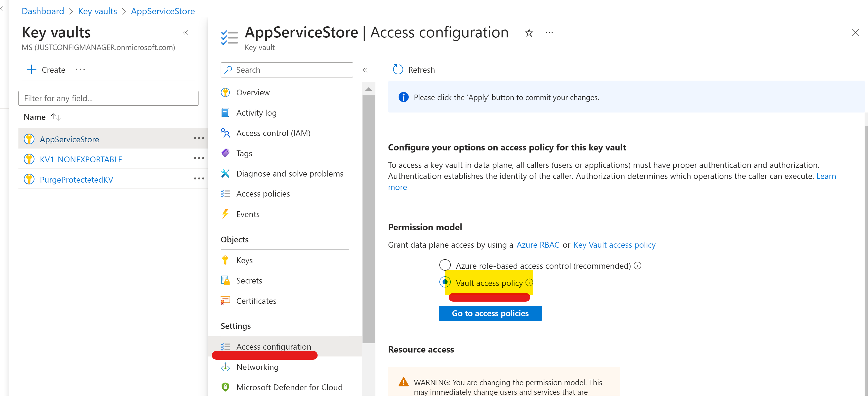Image resolution: width=868 pixels, height=396 pixels.
Task: Sort the list by the Name column
Action: (42, 117)
